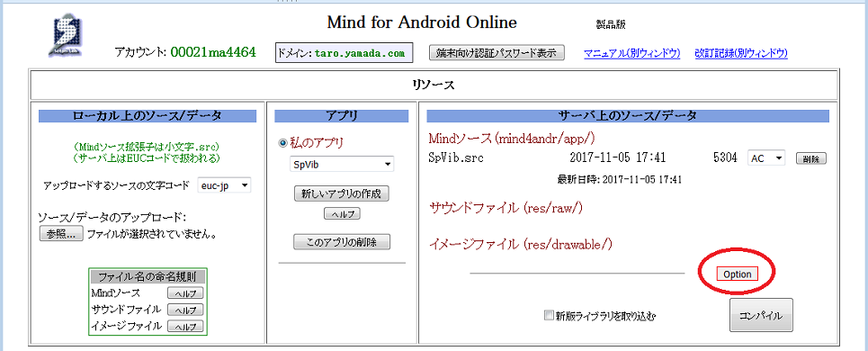Viewport: 868px width, 351px height.
Task: Click ヘルプ button next to Mindソース
Action: (x=185, y=293)
